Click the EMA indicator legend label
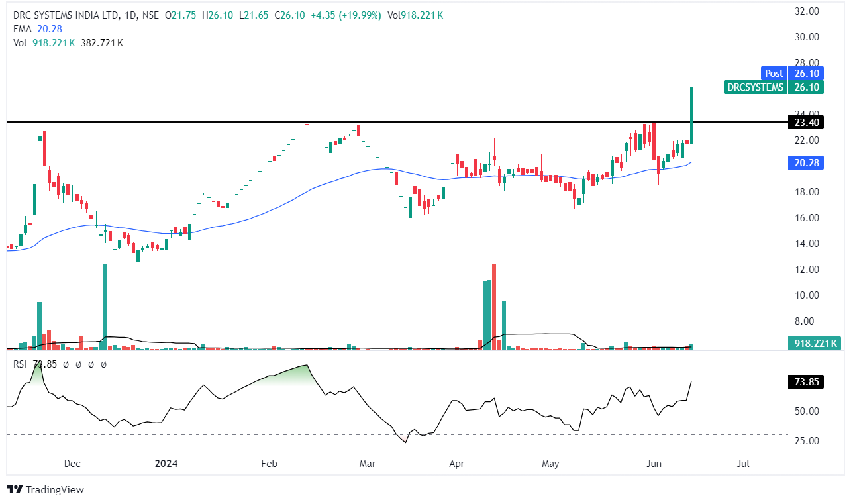Screen dimensions: 853x504 tap(23, 28)
